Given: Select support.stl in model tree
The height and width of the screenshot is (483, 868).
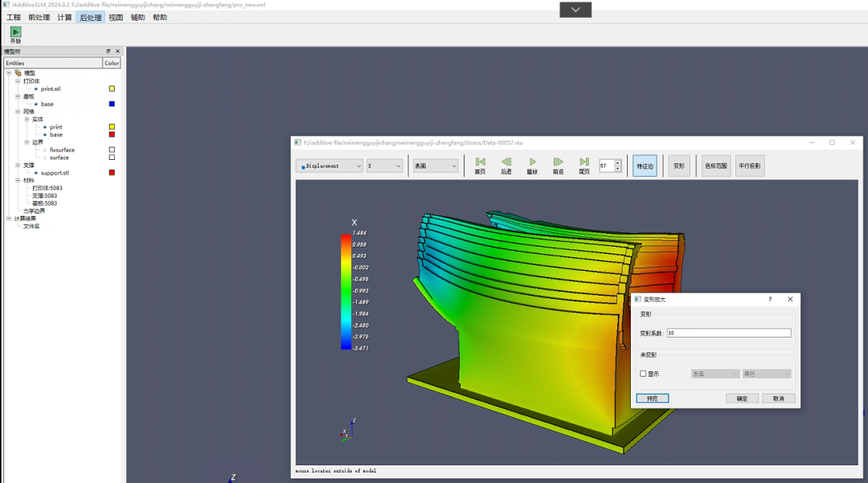Looking at the screenshot, I should (x=55, y=173).
